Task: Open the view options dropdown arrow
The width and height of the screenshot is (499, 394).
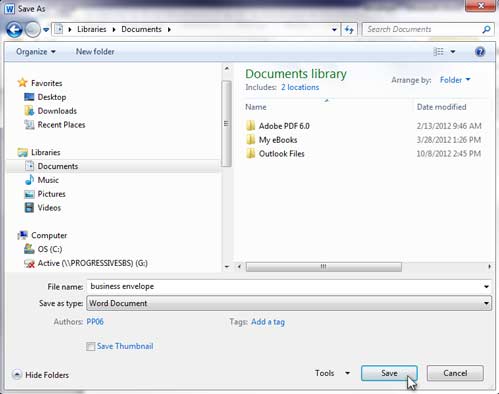Action: (x=453, y=52)
